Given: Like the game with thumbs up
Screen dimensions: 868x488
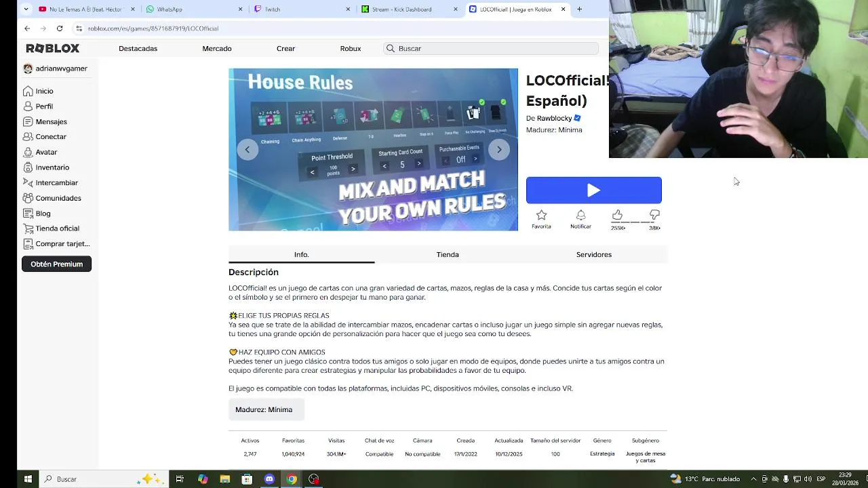Looking at the screenshot, I should point(617,216).
